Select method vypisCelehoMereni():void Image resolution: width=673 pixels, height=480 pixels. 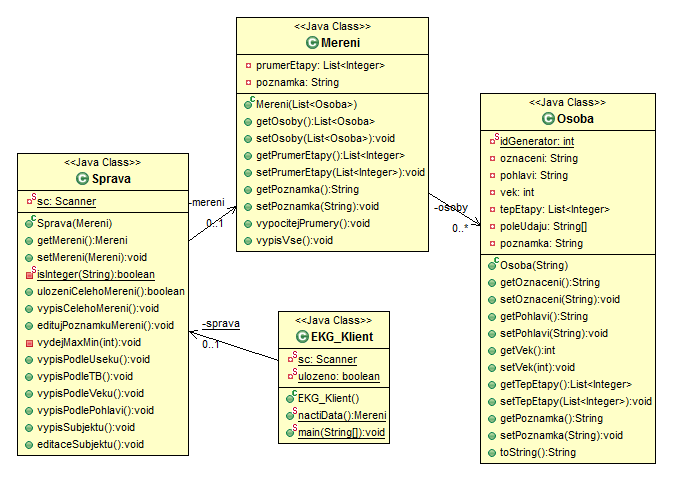[98, 308]
